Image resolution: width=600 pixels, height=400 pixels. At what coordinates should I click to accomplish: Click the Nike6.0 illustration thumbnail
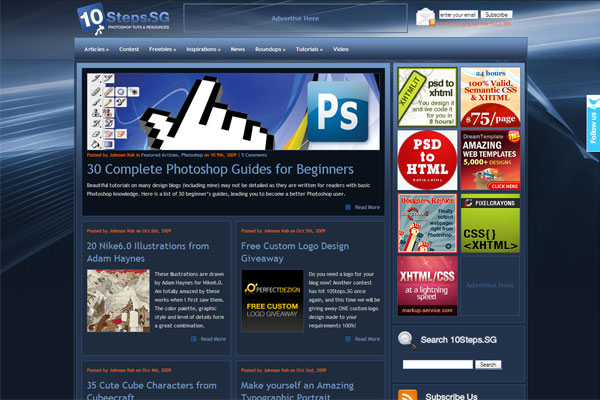coord(118,301)
